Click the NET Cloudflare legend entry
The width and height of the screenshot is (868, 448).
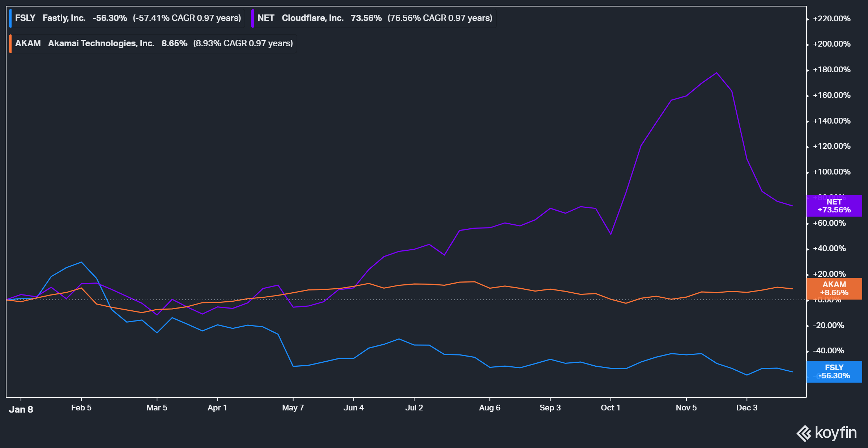pyautogui.click(x=374, y=18)
